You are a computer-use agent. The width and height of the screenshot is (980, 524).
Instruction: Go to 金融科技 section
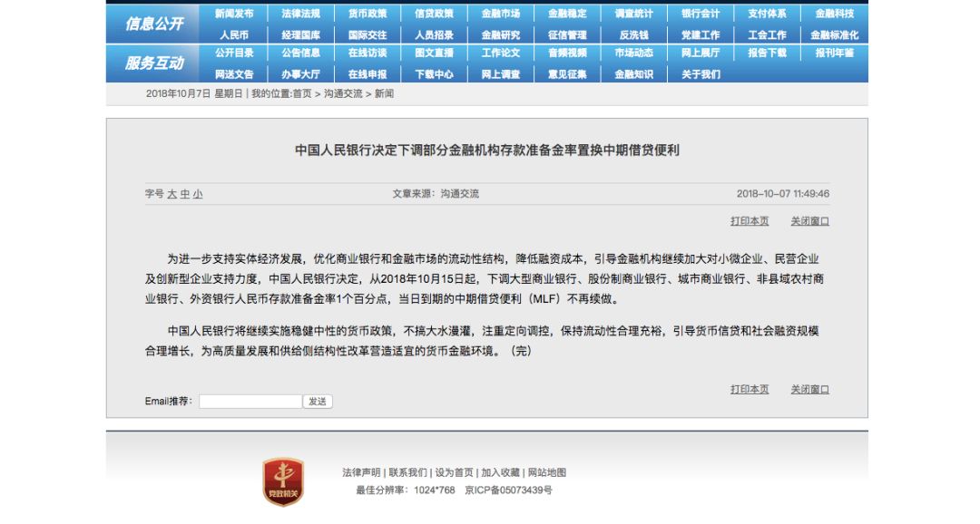[x=835, y=14]
